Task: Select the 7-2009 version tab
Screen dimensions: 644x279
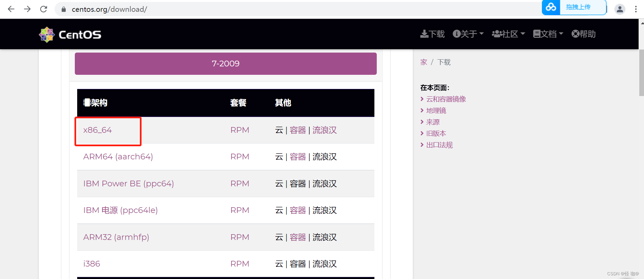Action: [x=226, y=64]
